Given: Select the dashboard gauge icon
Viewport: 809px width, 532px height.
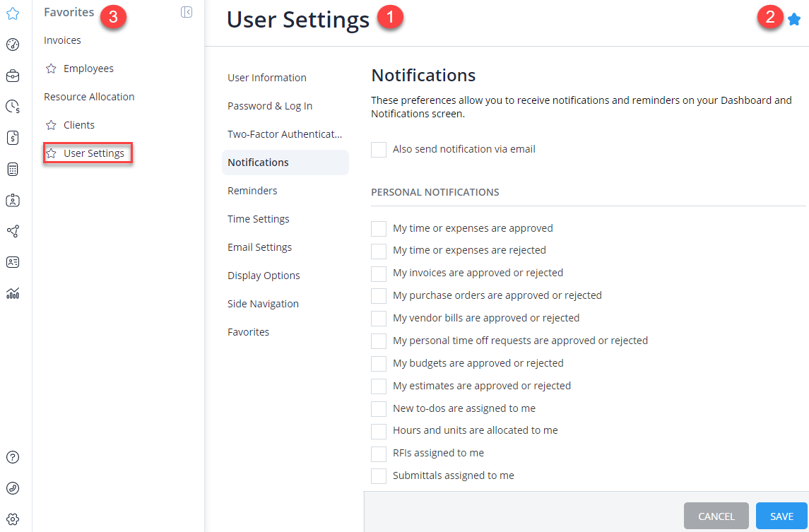Looking at the screenshot, I should click(12, 44).
